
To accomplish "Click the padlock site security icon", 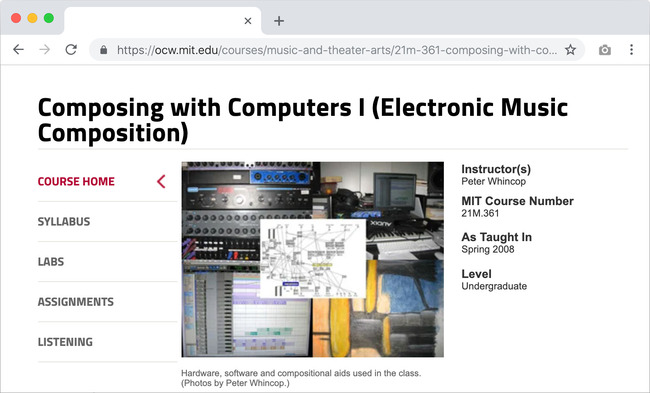I will coord(104,50).
